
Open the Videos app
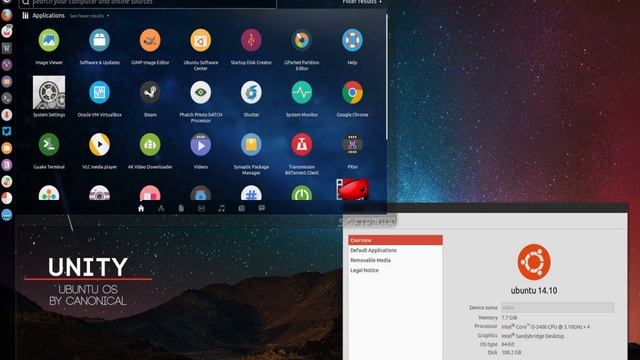(x=200, y=145)
